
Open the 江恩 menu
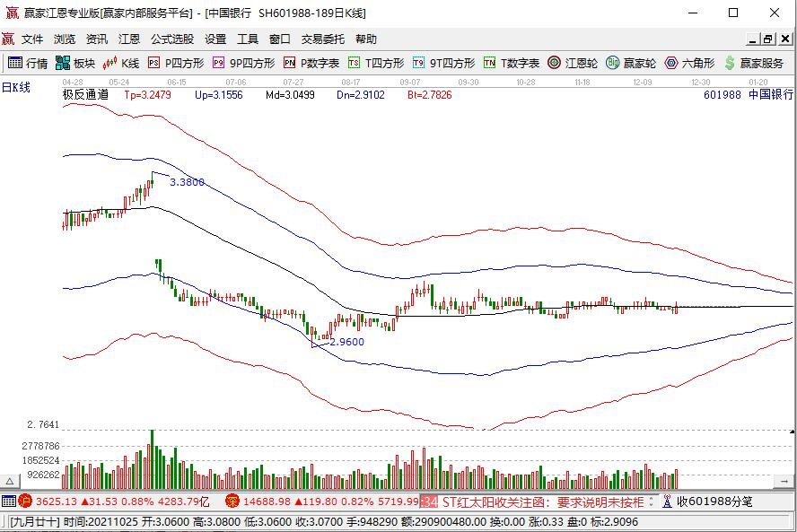coord(131,39)
